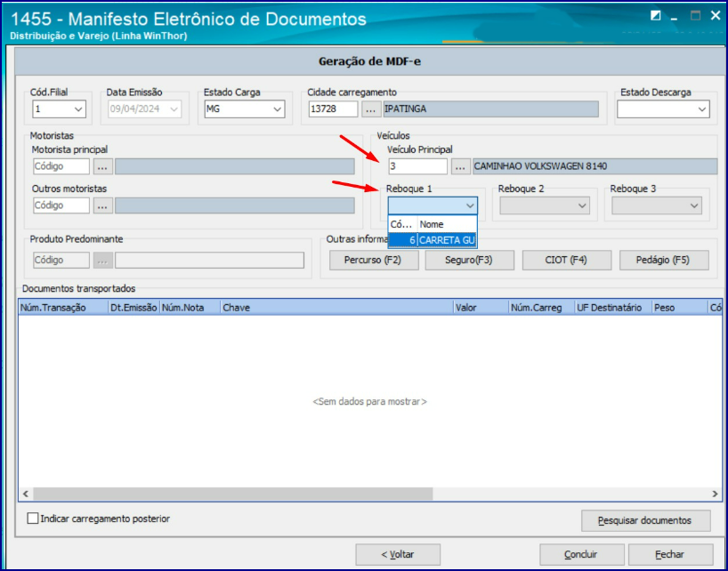Screen dimensions: 728x571
Task: Sort by Chave column header
Action: coord(336,308)
